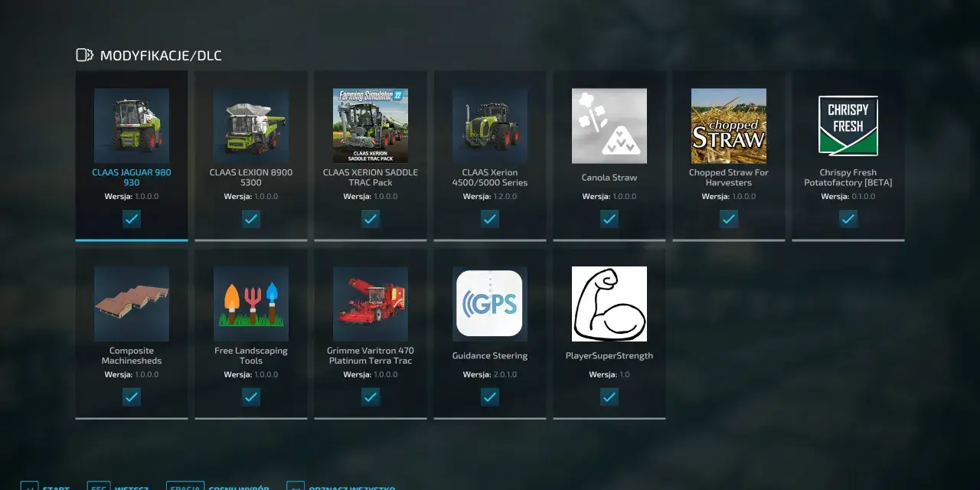Select the CLAAS JAGUAR 980 930 harvester icon

(132, 126)
